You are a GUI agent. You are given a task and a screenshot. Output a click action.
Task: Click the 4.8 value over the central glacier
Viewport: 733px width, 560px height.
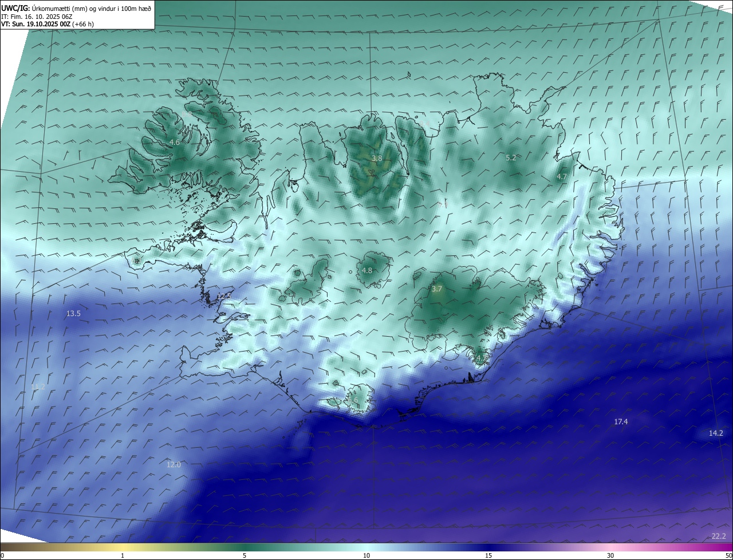367,270
